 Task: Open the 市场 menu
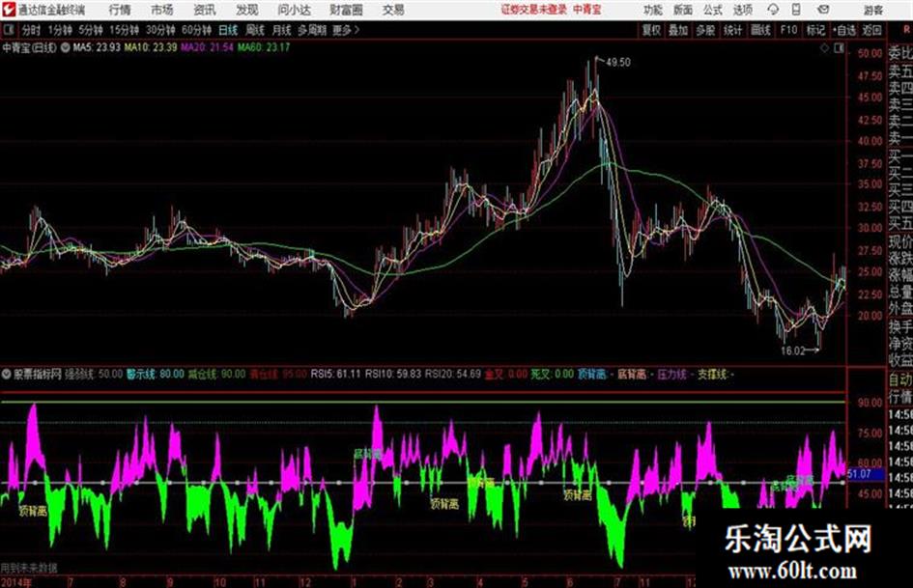(162, 10)
